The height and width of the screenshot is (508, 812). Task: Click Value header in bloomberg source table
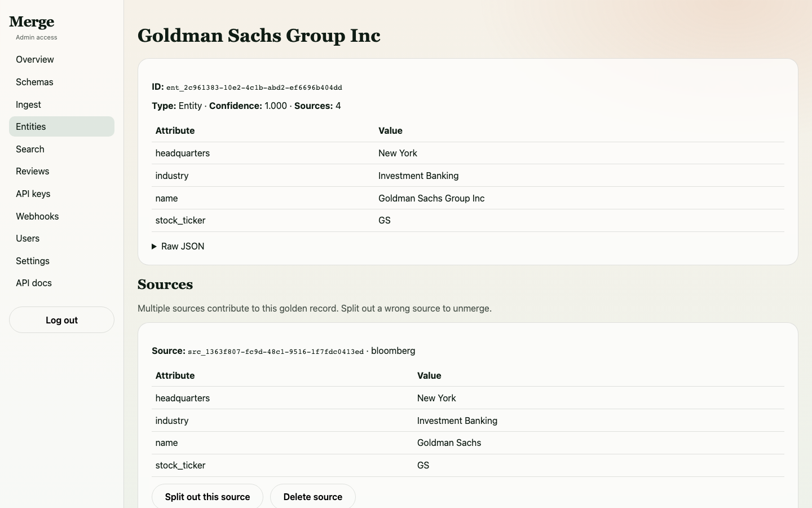click(x=429, y=375)
